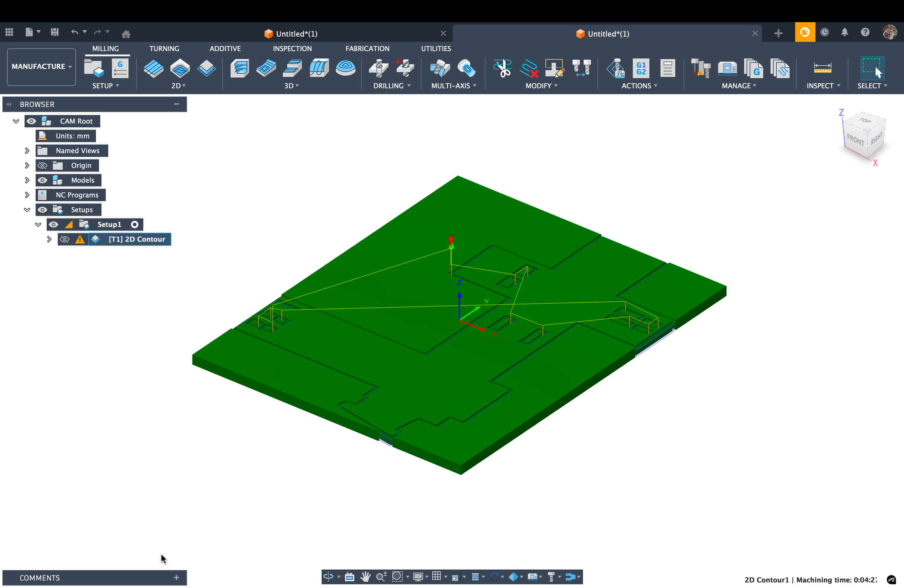Launch the 3D Adaptive Clearing tool

pyautogui.click(x=239, y=69)
